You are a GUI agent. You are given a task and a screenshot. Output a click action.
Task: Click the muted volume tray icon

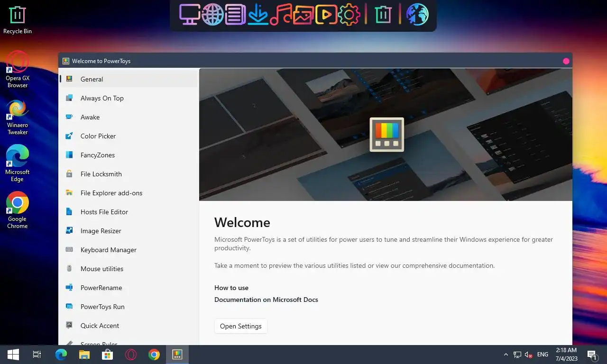pos(529,355)
